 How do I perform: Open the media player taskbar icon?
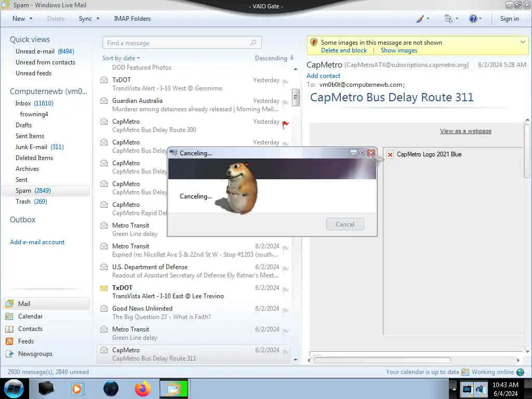[77, 389]
